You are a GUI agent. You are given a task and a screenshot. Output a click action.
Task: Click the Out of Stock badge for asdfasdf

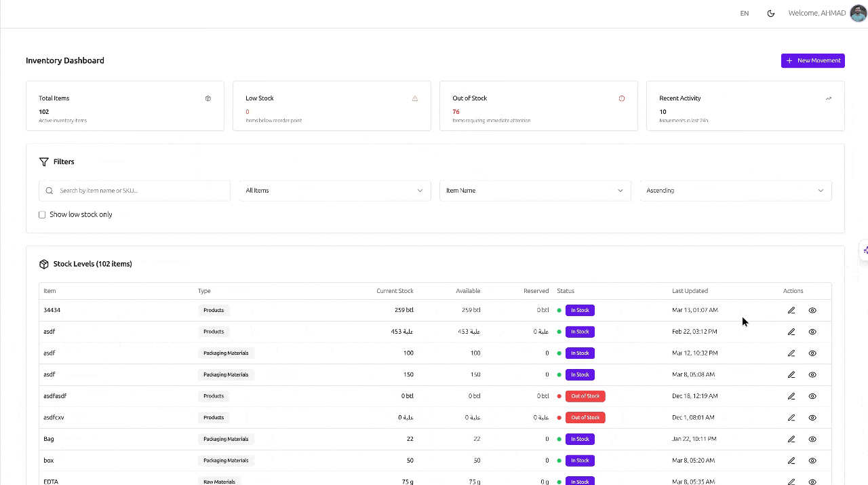(585, 396)
